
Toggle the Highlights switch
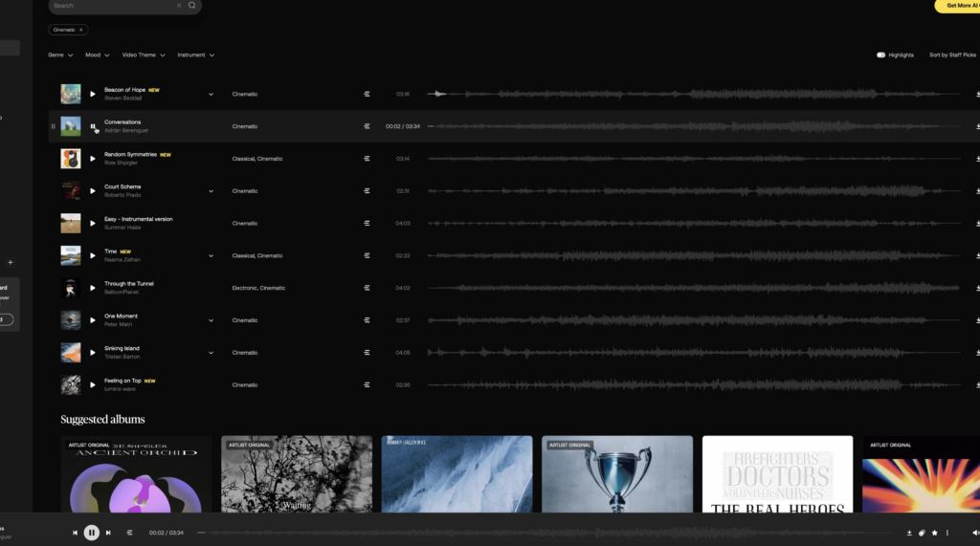click(880, 55)
